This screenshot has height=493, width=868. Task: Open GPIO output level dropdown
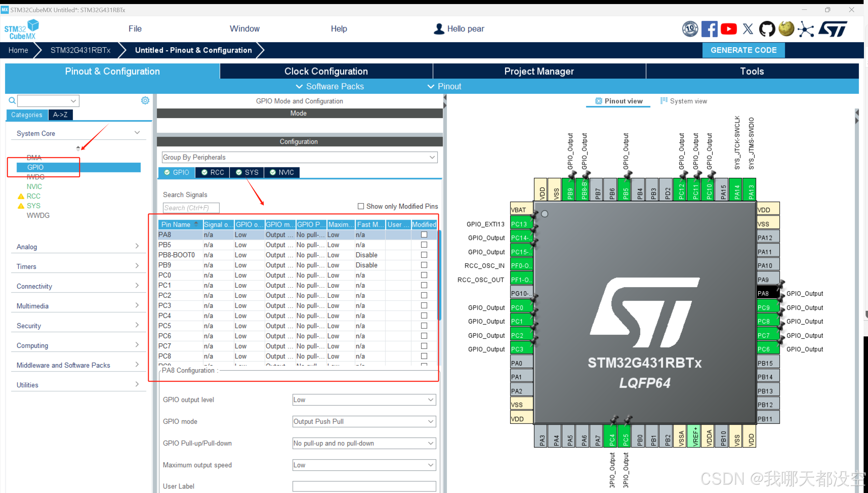(364, 400)
